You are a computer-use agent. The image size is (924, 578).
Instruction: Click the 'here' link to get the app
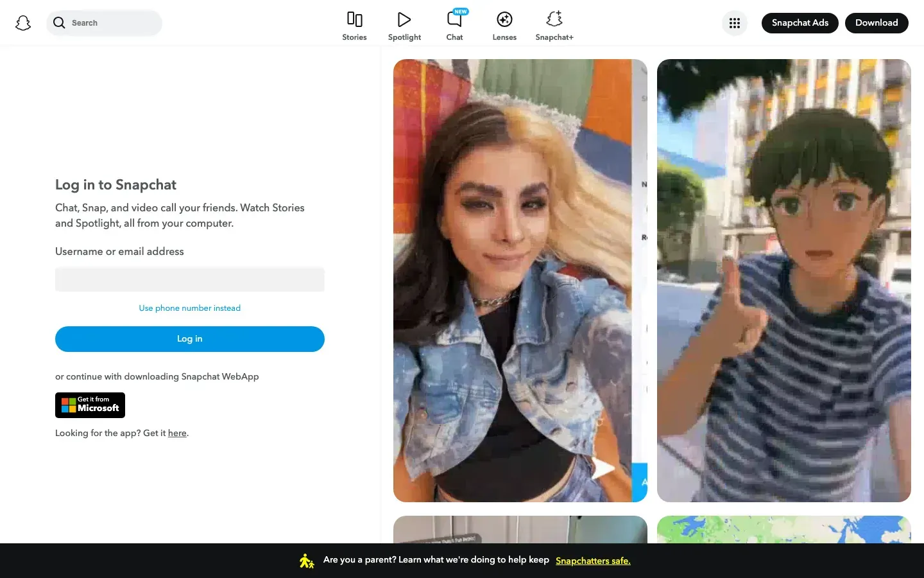(x=177, y=433)
